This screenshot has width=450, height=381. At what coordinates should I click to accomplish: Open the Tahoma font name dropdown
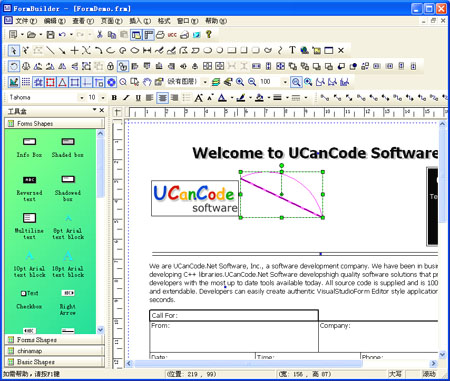[x=82, y=98]
